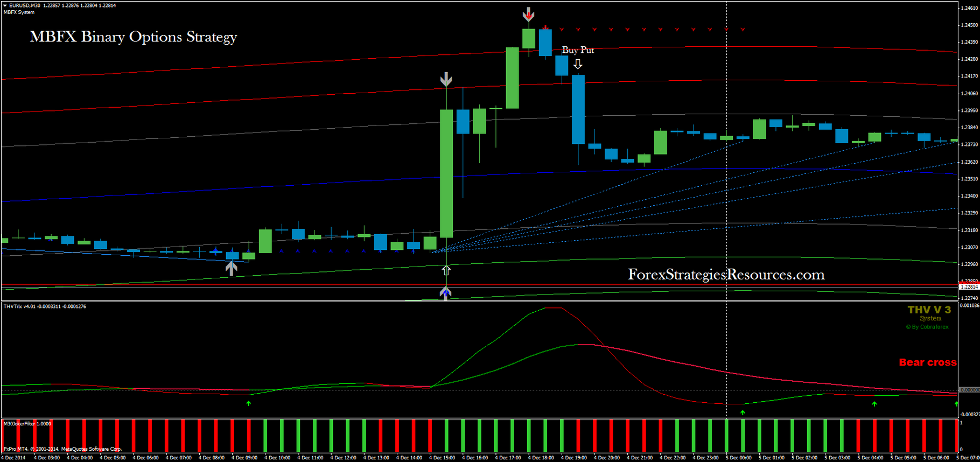Click the FxPro MT4 MetaQuotes copyright text
Viewport: 980px width, 462px height.
pos(62,449)
